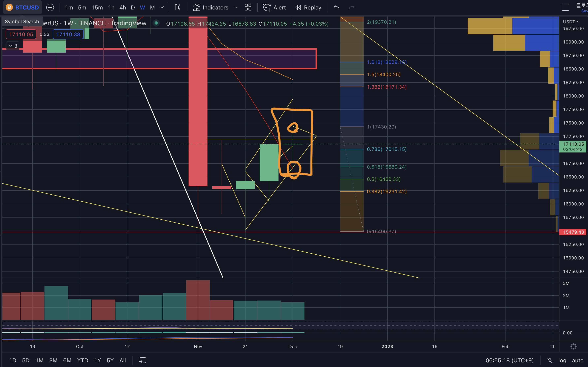
Task: Open the candlestick chart style icon
Action: pos(177,7)
